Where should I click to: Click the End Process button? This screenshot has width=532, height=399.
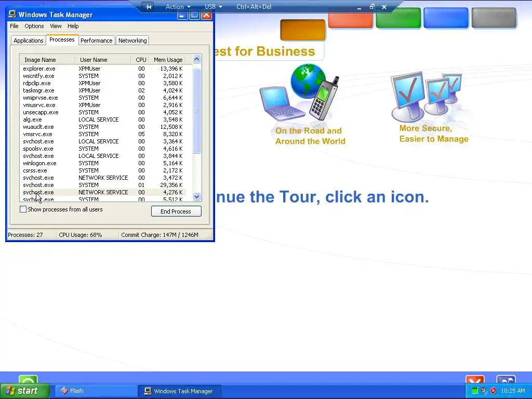(176, 211)
